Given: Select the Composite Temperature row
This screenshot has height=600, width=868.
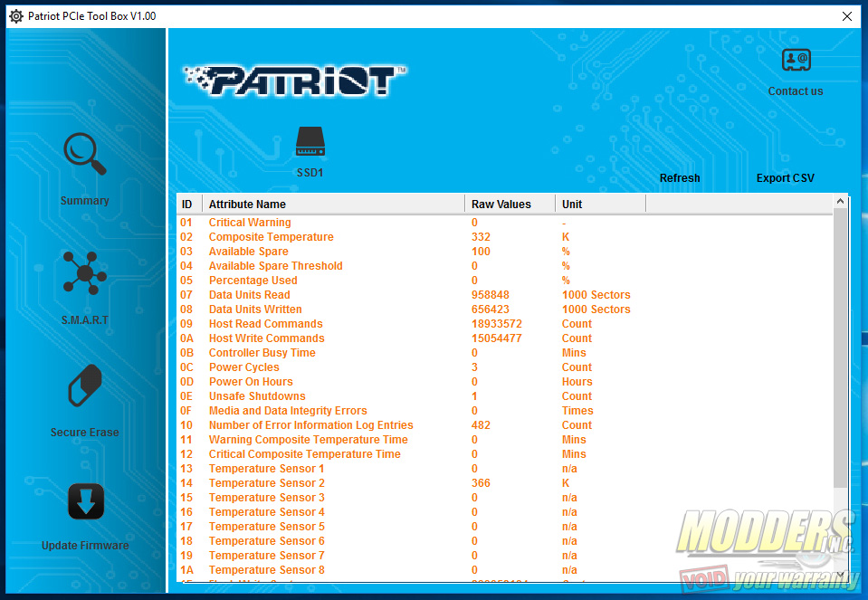Looking at the screenshot, I should pos(272,237).
